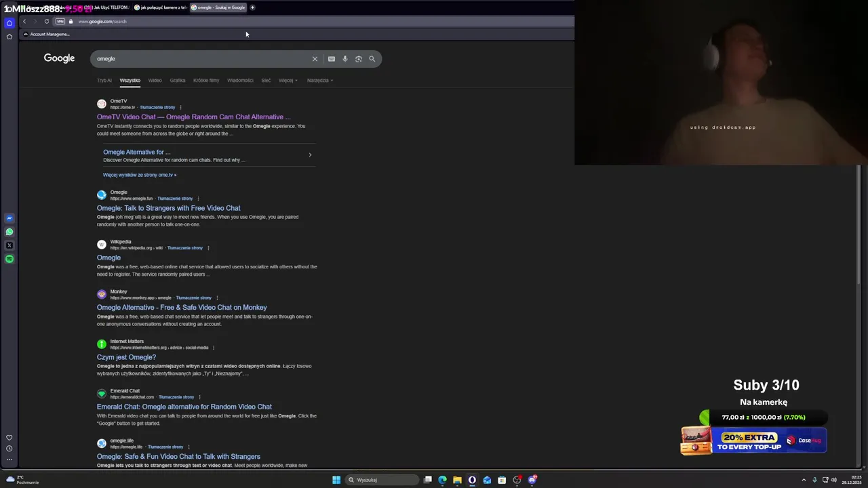The height and width of the screenshot is (488, 868).
Task: Switch to Krótkie filmy tab
Action: click(206, 80)
